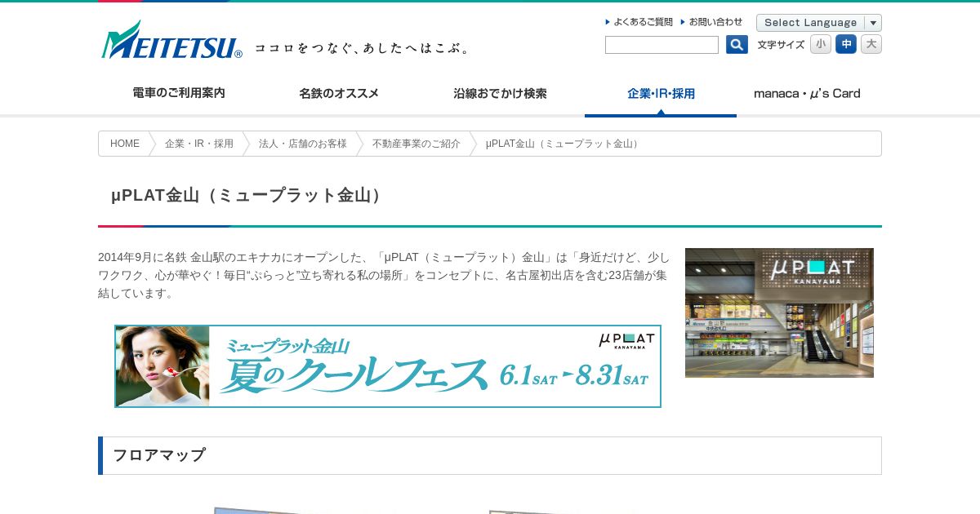Open the Select Language dropdown

pos(819,23)
